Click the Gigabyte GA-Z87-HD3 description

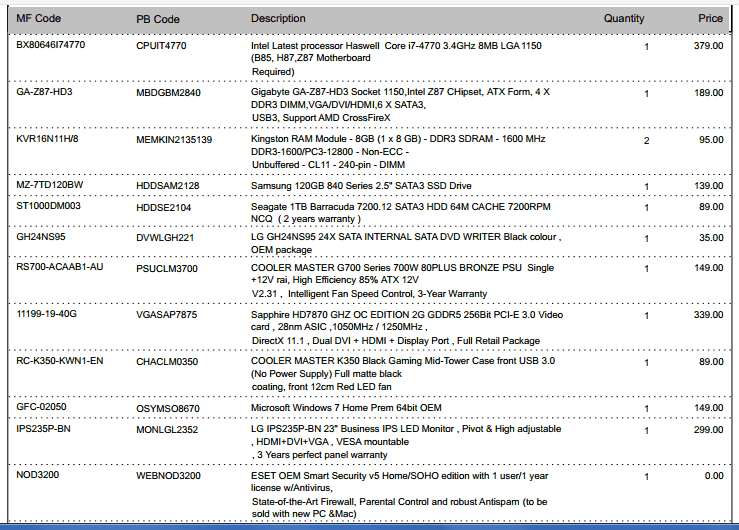pos(400,105)
